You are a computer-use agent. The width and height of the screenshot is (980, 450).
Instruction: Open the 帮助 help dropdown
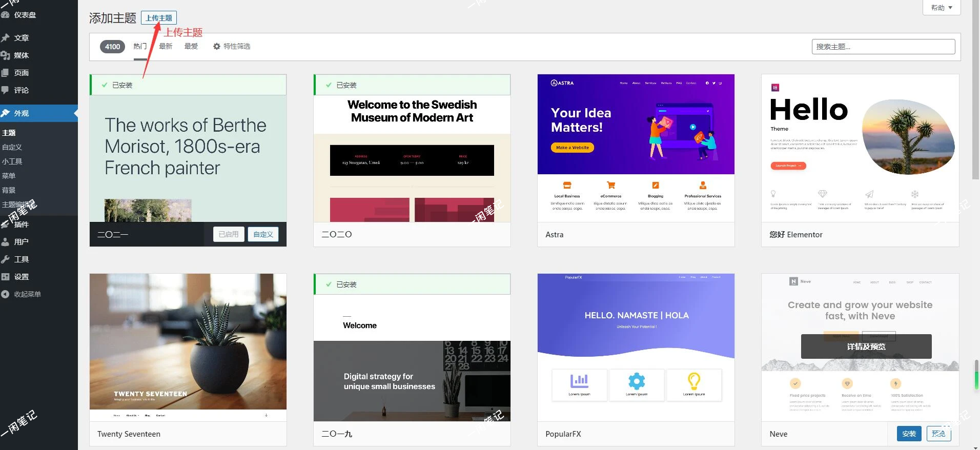click(941, 8)
